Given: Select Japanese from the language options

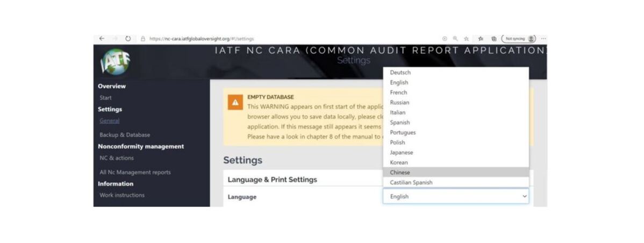Looking at the screenshot, I should coord(402,153).
